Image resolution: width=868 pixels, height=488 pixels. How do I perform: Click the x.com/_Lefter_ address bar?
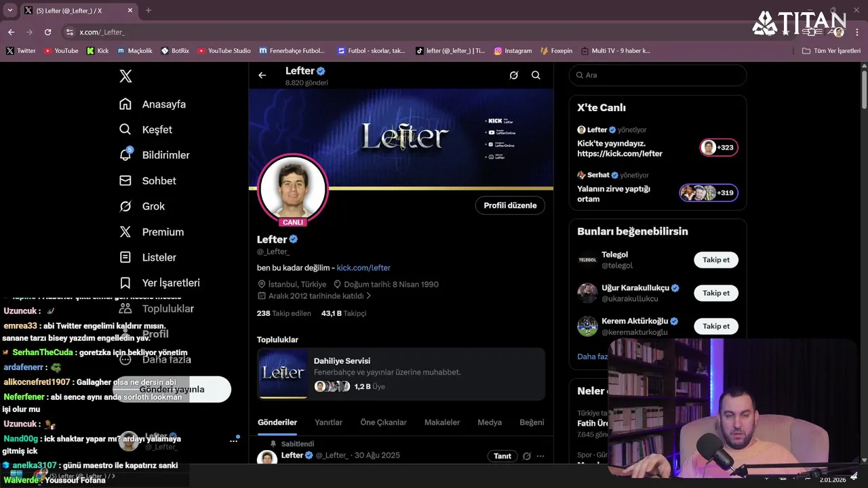pyautogui.click(x=102, y=32)
